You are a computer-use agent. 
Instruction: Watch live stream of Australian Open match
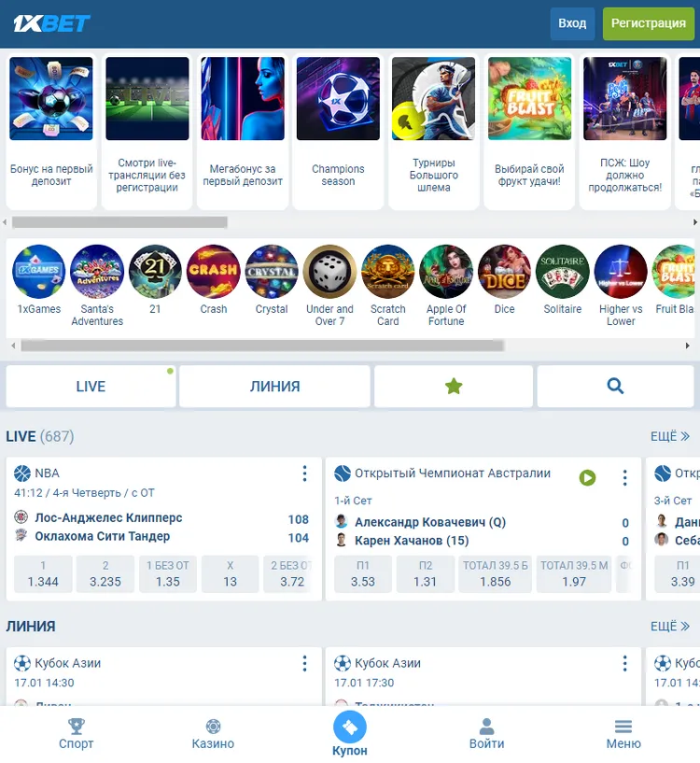(x=587, y=478)
